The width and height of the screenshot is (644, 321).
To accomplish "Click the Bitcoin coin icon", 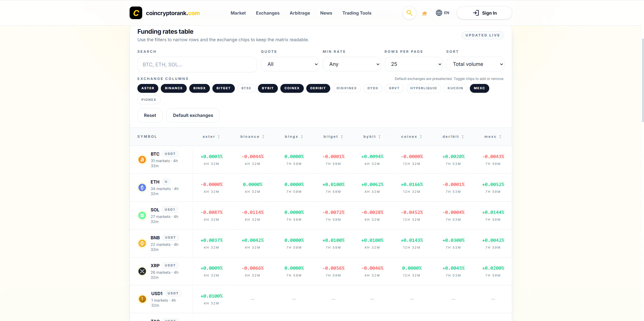I will (142, 160).
